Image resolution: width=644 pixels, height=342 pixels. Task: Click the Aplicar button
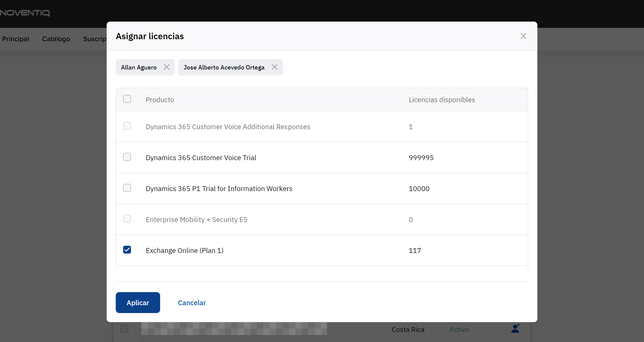[x=138, y=302]
